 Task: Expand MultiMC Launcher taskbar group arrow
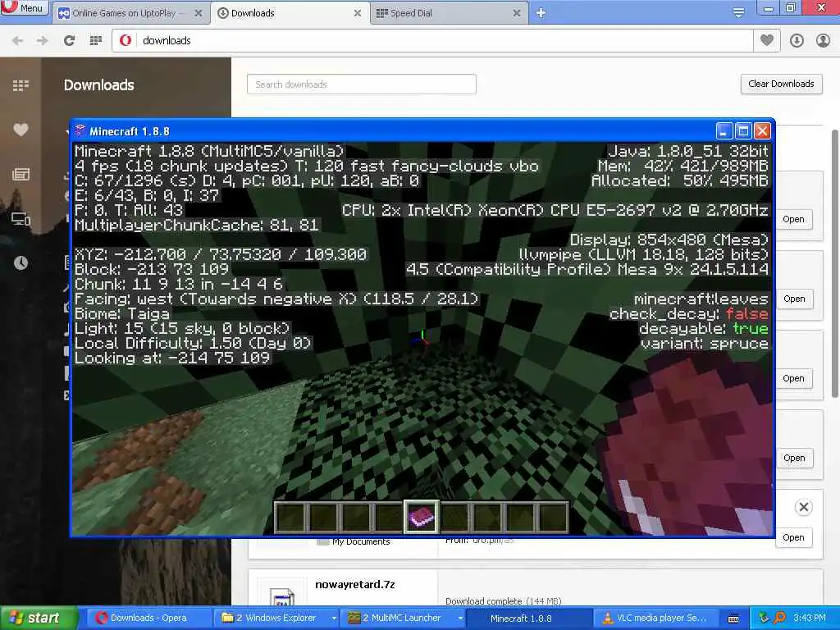(x=460, y=619)
